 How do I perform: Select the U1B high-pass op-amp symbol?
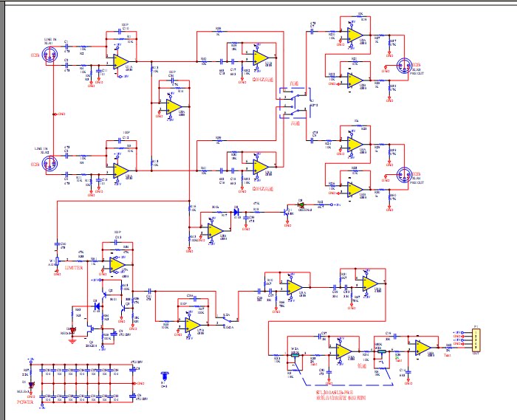coord(261,58)
